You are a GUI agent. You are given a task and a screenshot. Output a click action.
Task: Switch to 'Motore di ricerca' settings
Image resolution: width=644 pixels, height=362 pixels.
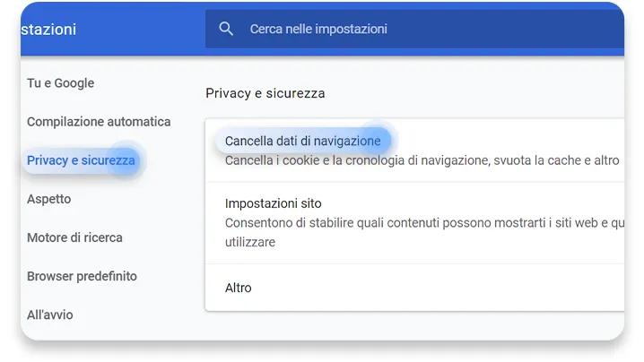(x=74, y=237)
